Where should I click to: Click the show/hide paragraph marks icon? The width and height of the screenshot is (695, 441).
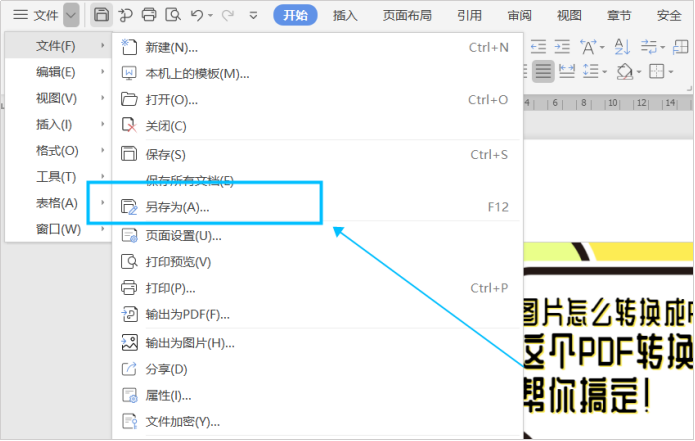click(x=649, y=47)
